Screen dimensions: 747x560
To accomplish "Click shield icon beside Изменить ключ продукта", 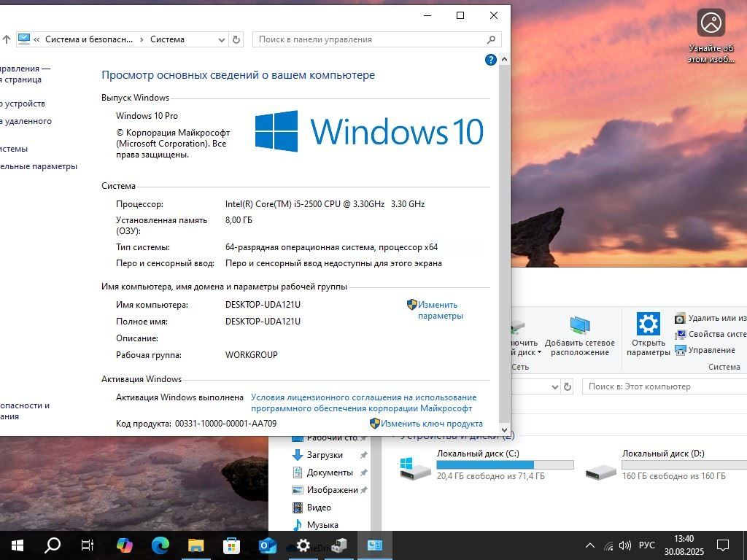I will 375,424.
